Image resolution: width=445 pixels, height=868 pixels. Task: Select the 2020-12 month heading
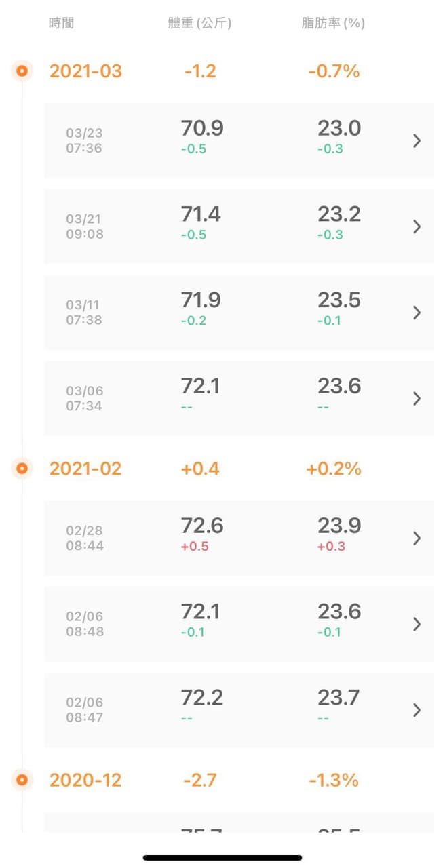85,781
